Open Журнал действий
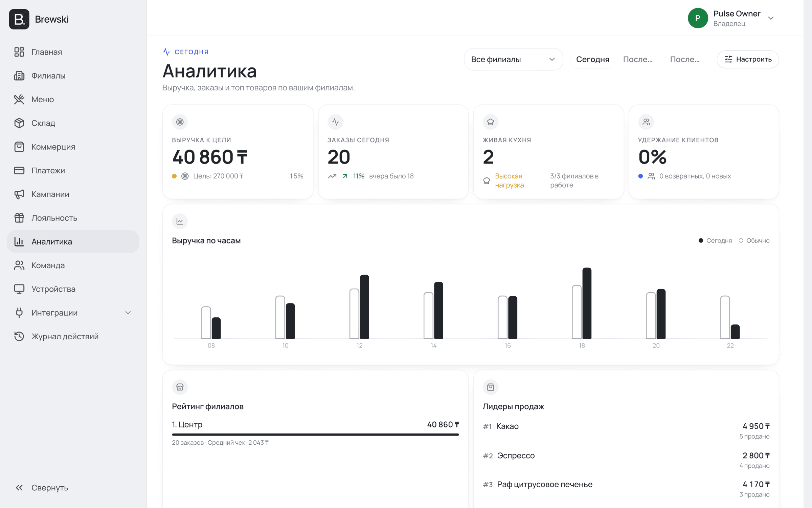812x508 pixels. (x=73, y=336)
